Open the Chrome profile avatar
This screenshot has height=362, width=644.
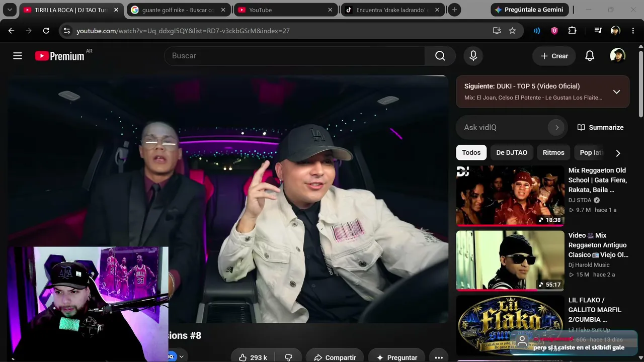pyautogui.click(x=615, y=31)
